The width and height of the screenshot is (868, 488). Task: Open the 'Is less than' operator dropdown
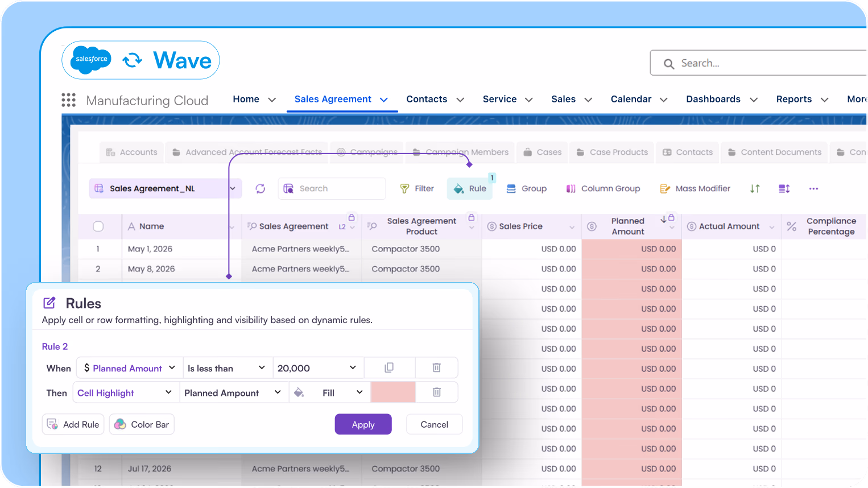228,368
